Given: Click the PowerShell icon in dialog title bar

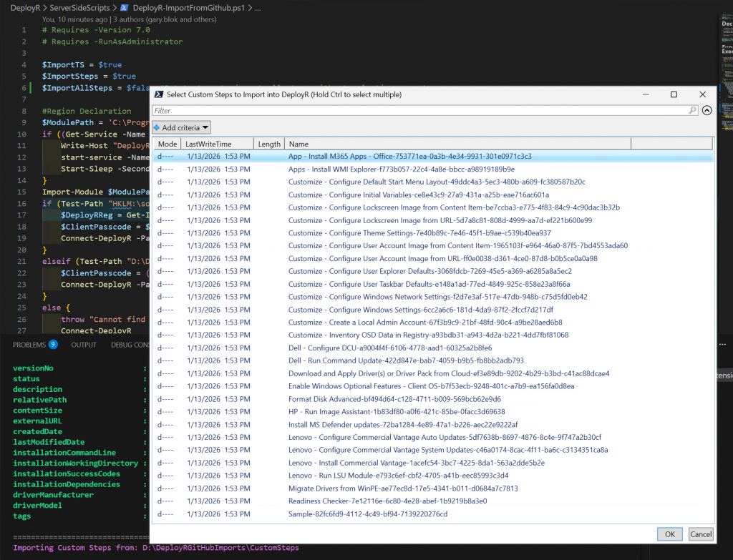Looking at the screenshot, I should 158,94.
